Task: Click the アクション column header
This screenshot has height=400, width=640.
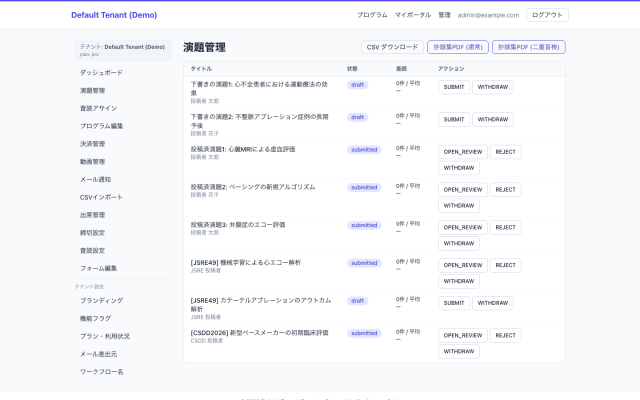Action: pyautogui.click(x=451, y=69)
